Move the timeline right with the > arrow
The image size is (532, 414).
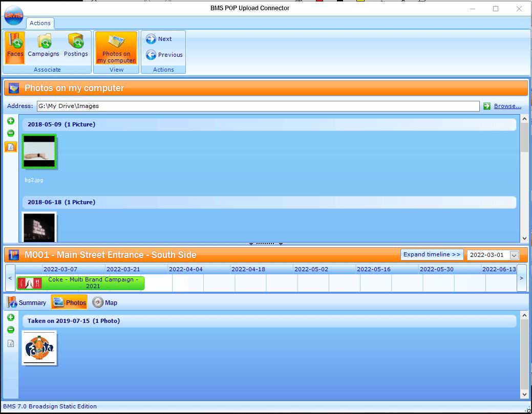tap(521, 278)
